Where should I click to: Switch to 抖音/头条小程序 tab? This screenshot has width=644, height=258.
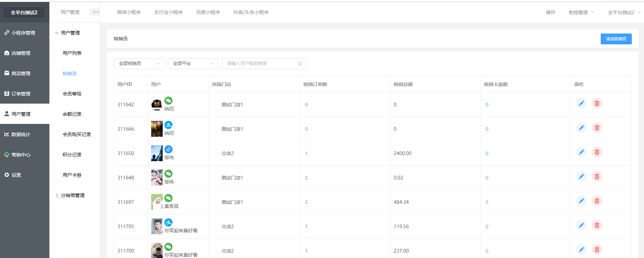[251, 12]
